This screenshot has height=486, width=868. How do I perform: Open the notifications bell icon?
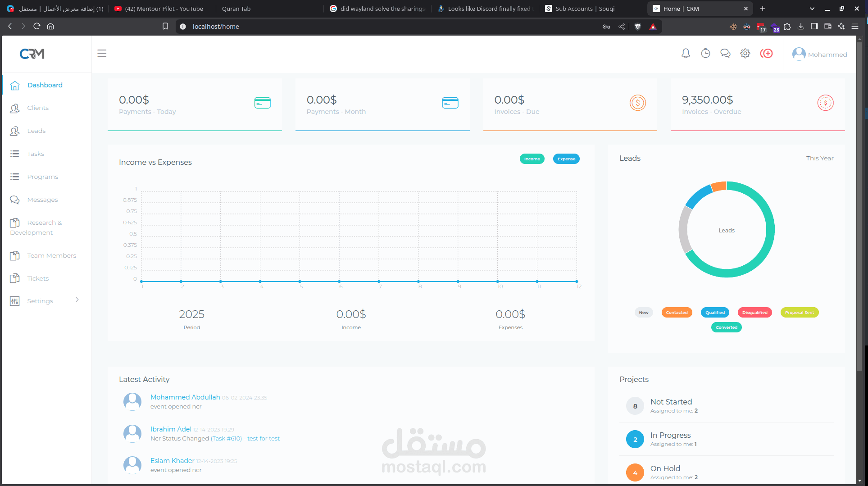686,54
